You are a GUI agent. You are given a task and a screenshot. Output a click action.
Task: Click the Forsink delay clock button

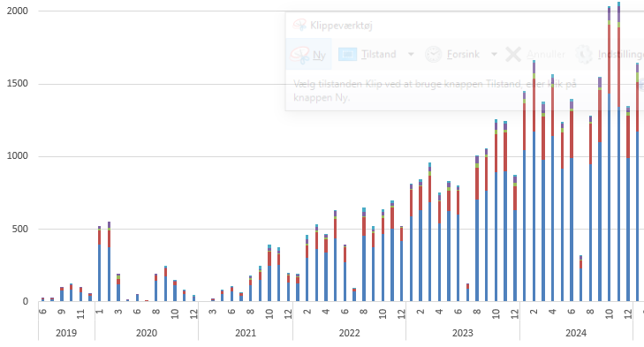[452, 54]
